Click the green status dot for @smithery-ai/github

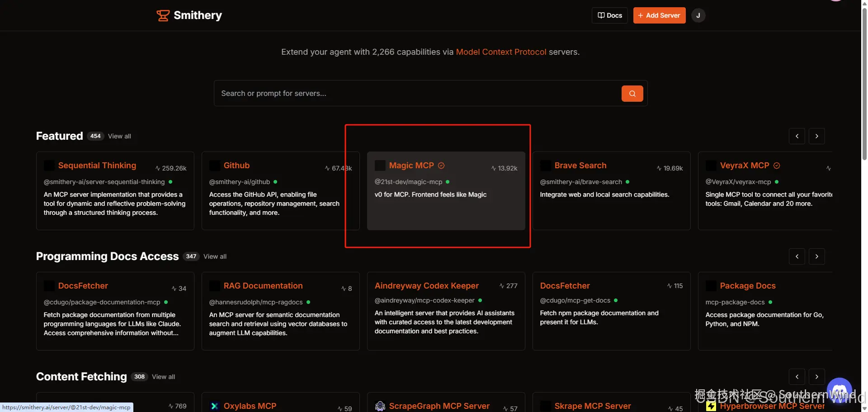click(x=275, y=182)
